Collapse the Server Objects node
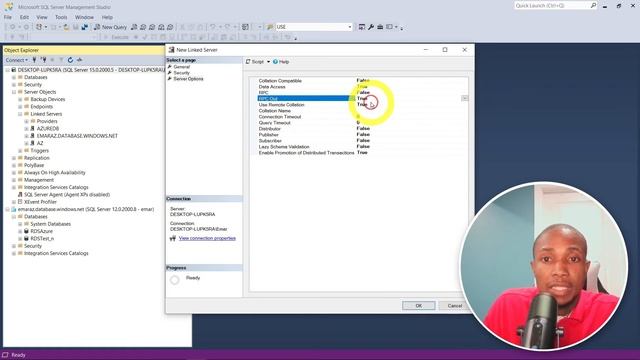This screenshot has height=360, width=640. point(14,92)
